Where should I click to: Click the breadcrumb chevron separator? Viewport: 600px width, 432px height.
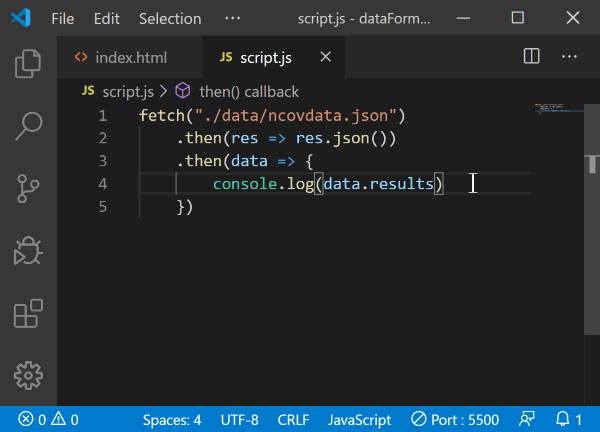coord(163,91)
